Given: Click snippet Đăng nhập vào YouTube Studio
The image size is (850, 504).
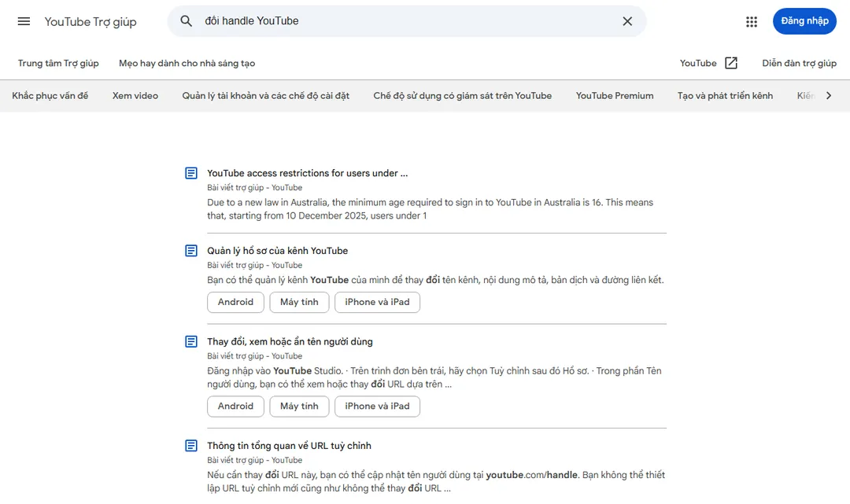Looking at the screenshot, I should tap(434, 377).
